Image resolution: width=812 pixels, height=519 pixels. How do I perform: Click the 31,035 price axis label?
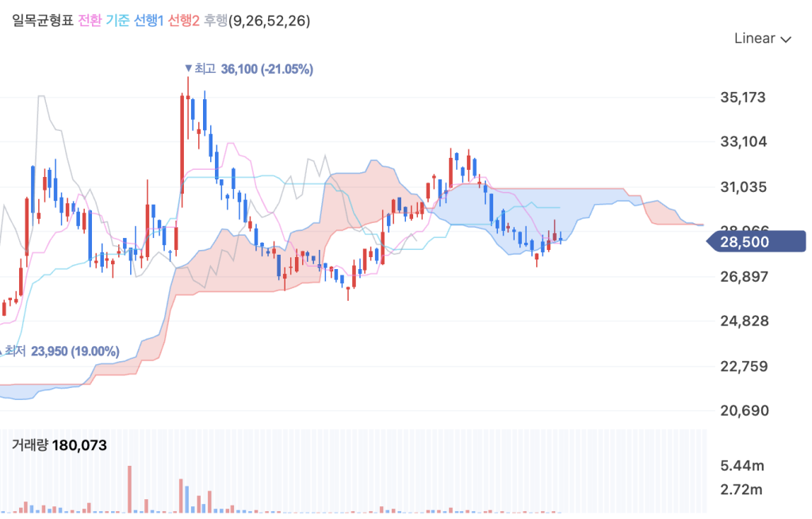pos(742,187)
